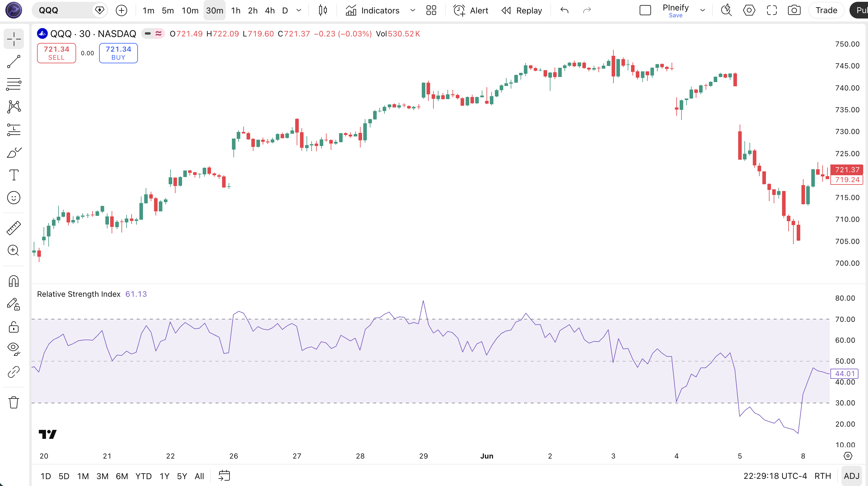Viewport: 868px width, 486px height.
Task: Click the 721.34 BUY button
Action: click(118, 53)
